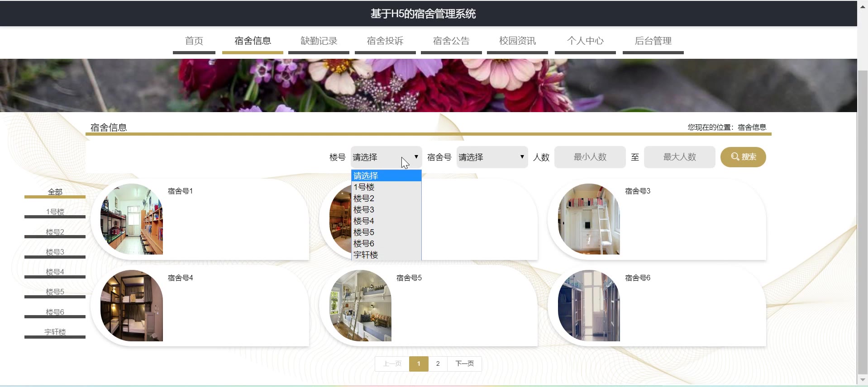The height and width of the screenshot is (387, 868).
Task: Open the 宿舍号6 dorm photo
Action: 589,306
